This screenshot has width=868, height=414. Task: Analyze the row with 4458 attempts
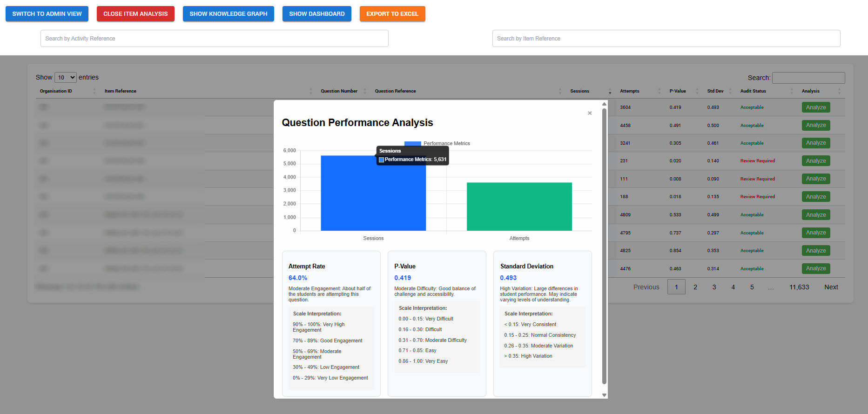(x=815, y=125)
